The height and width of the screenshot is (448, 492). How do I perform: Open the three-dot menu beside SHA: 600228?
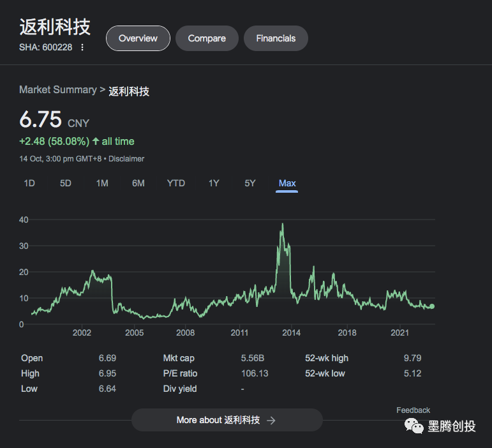(82, 47)
